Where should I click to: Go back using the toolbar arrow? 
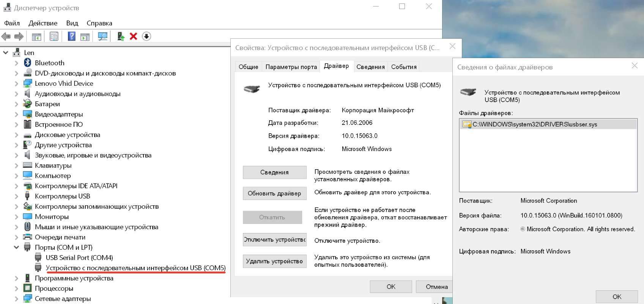pos(6,36)
